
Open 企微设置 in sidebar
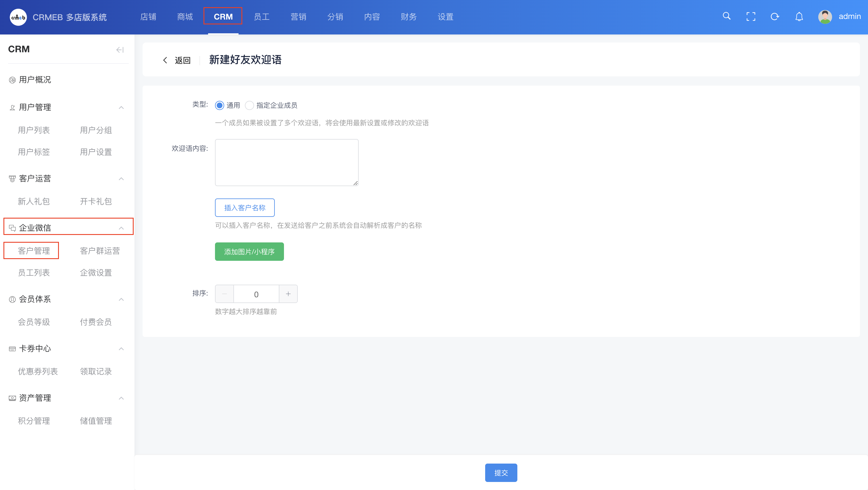click(96, 273)
